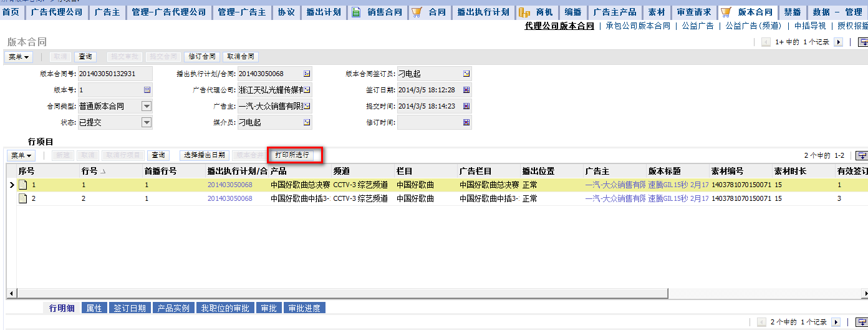
Task: Open the 公益广告(频道) link
Action: pyautogui.click(x=753, y=26)
